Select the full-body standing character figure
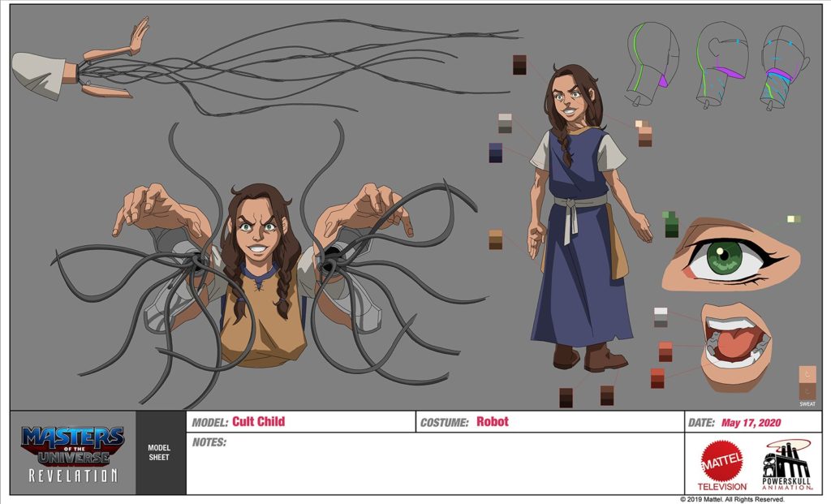Screen dimensions: 831x504 582,219
